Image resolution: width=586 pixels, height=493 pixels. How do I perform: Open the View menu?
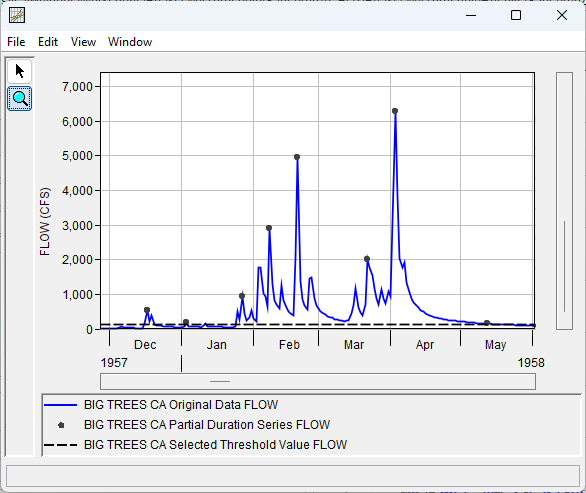83,42
